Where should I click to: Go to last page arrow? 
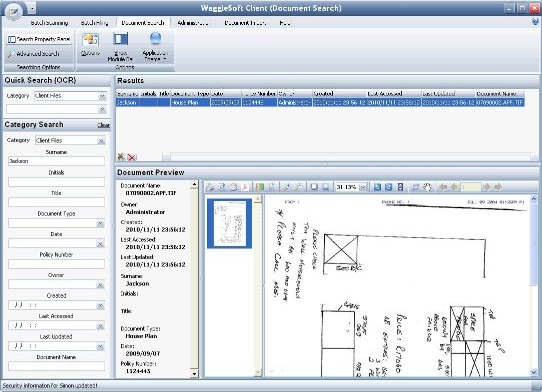[x=498, y=187]
